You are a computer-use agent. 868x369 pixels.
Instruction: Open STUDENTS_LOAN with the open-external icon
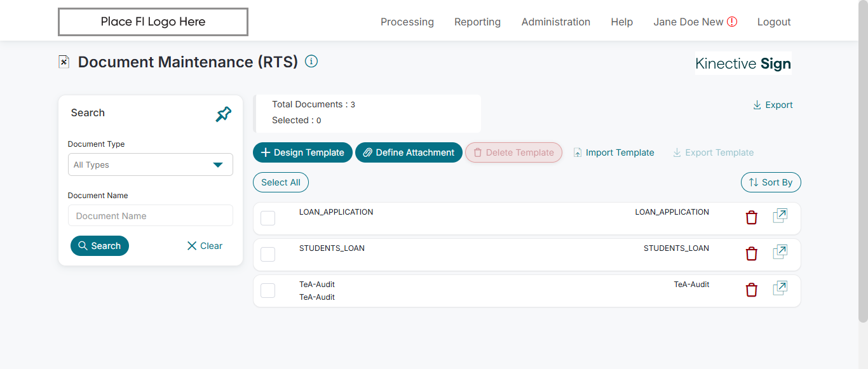[780, 252]
